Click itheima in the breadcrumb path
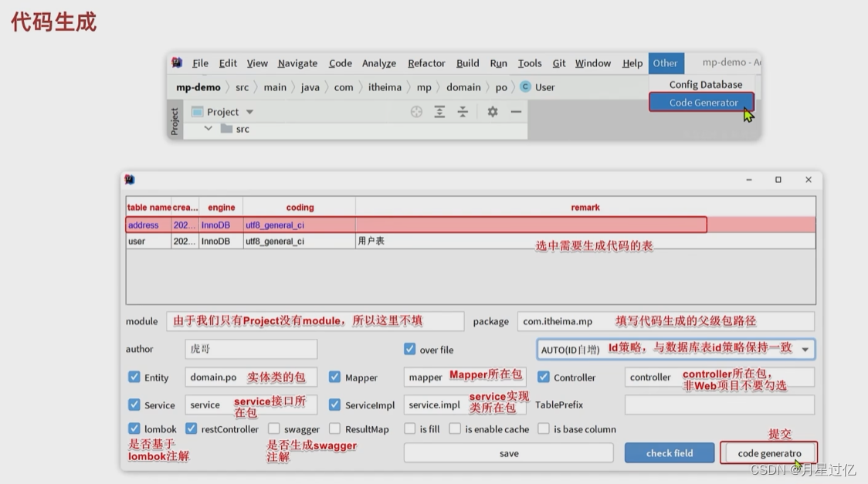This screenshot has height=484, width=868. point(385,87)
